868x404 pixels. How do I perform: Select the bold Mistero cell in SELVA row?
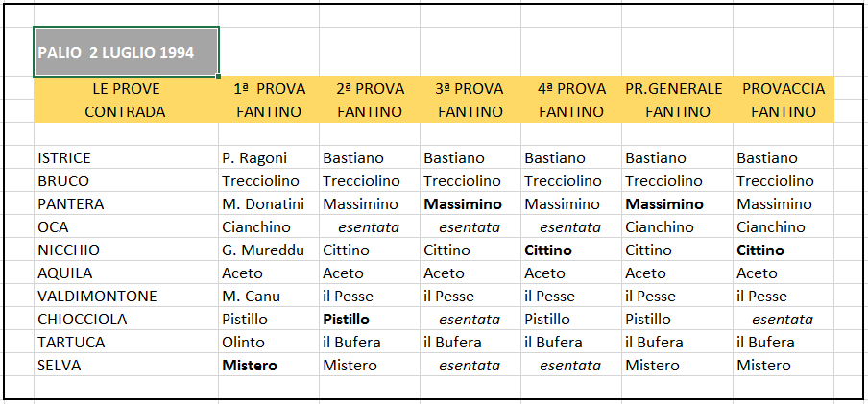point(269,366)
